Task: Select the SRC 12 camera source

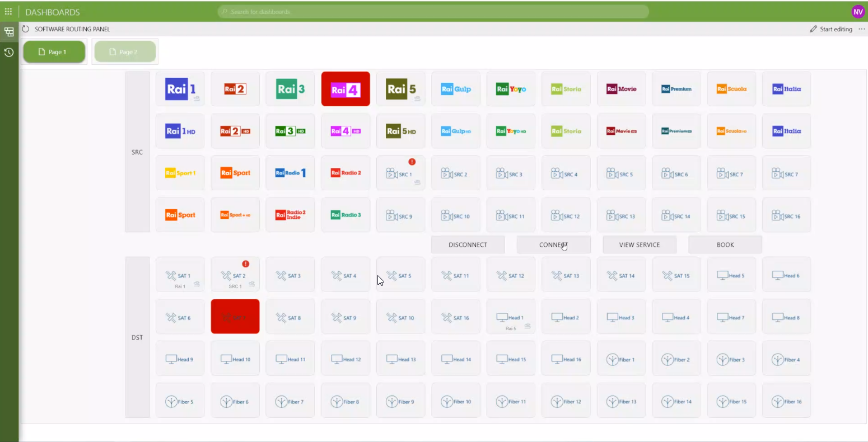Action: tap(566, 215)
